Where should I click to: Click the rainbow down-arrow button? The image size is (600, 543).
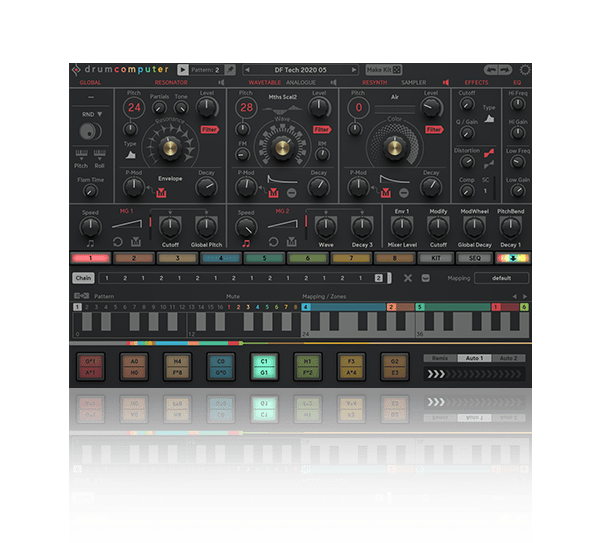(x=513, y=258)
